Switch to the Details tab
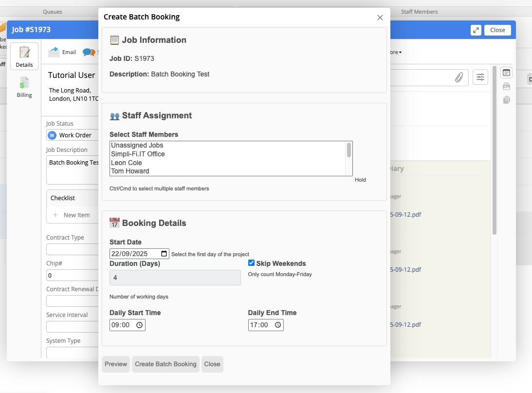 [x=24, y=56]
